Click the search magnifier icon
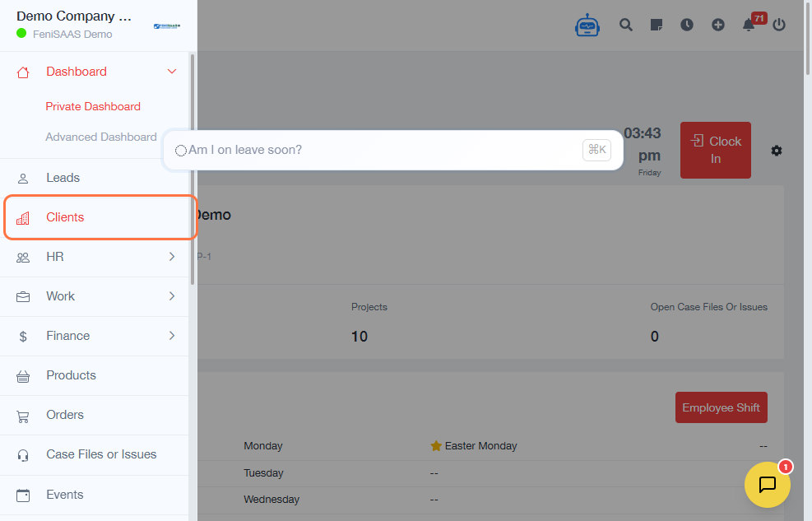The height and width of the screenshot is (521, 812). point(626,25)
